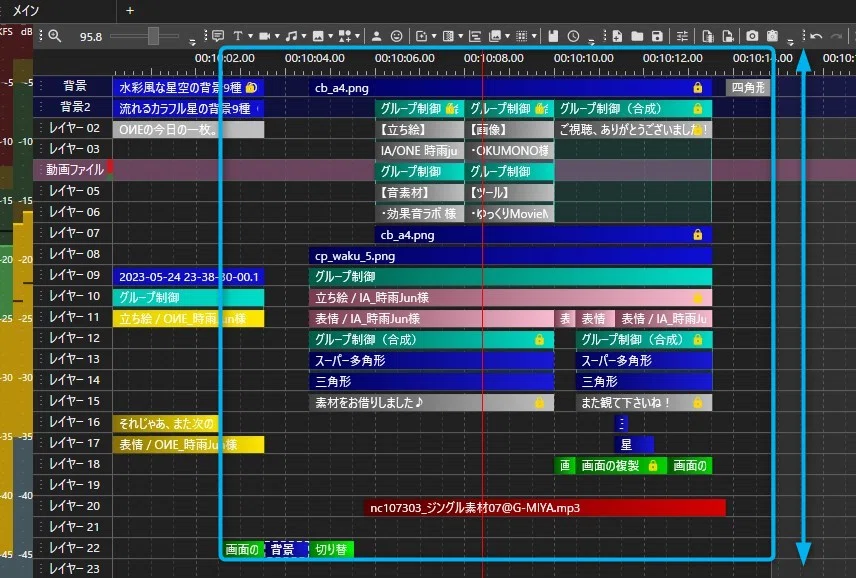
Task: Click the 95.8 zoom value field
Action: (x=91, y=37)
